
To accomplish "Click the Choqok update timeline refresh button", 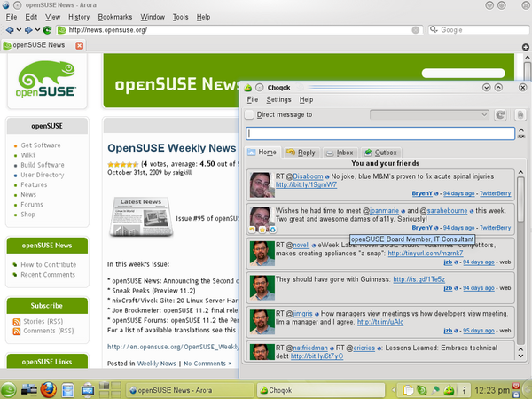I will tap(500, 115).
